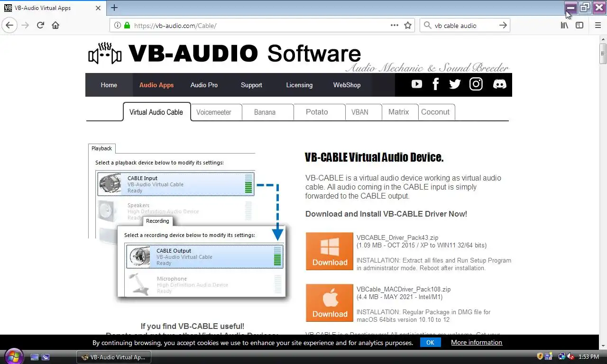Click the VB-Audio Virtual Apps taskbar button
The width and height of the screenshot is (607, 364).
[113, 357]
